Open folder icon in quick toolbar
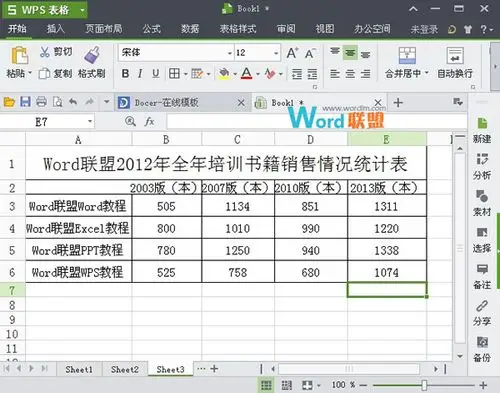500x393 pixels. 9,102
